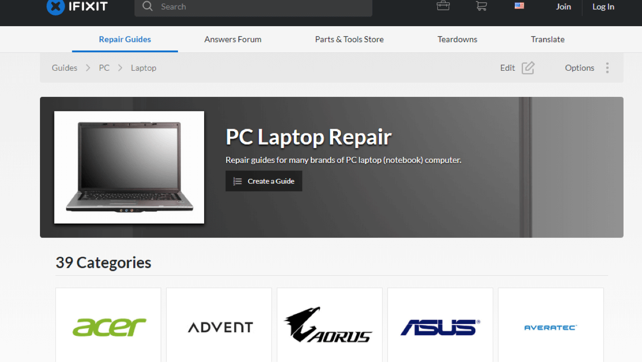Click the Join link
Image resolution: width=642 pixels, height=364 pixels.
pos(564,7)
